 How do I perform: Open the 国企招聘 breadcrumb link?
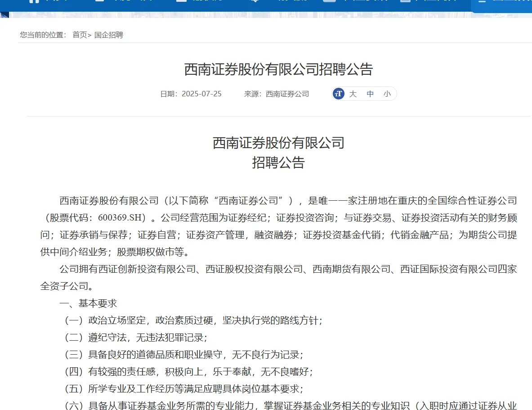[108, 35]
